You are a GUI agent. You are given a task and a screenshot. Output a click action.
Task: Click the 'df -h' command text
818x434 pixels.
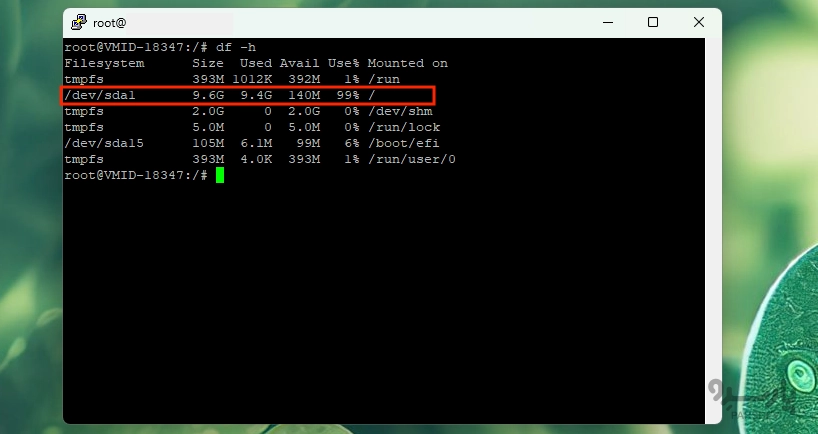[x=236, y=47]
